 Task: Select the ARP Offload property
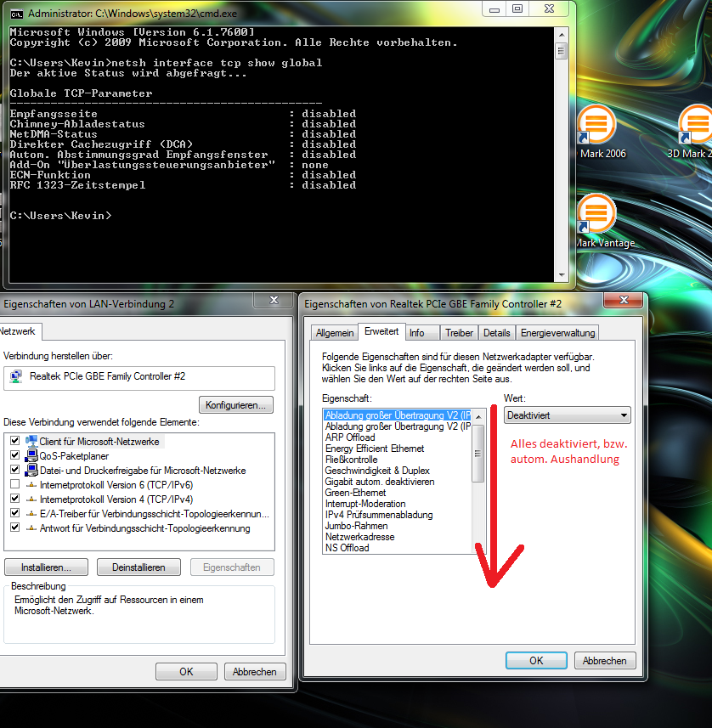point(350,437)
